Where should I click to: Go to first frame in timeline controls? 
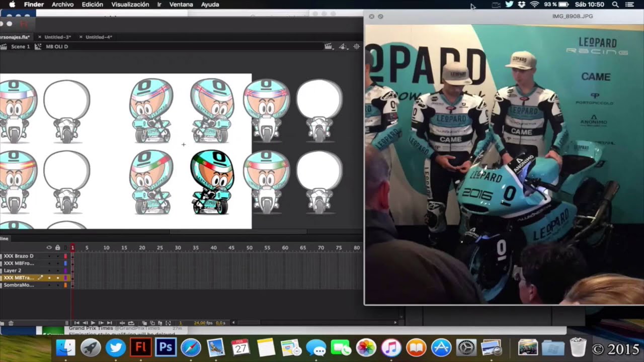76,323
